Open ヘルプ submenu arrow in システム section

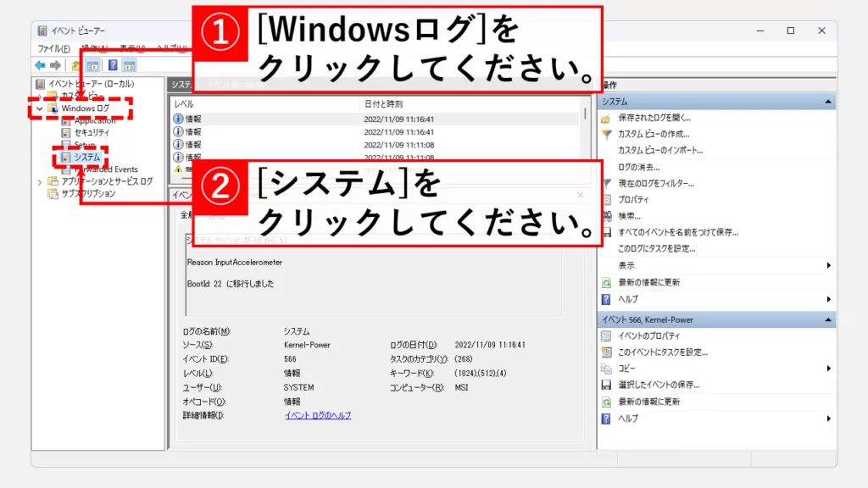828,299
